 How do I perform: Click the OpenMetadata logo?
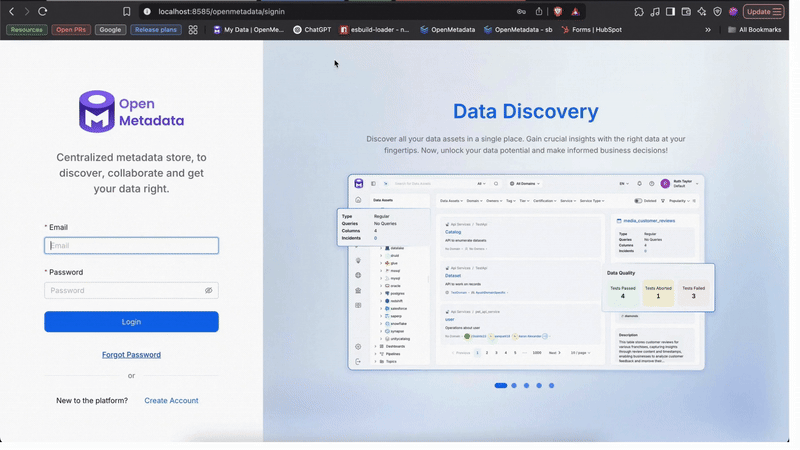[131, 112]
